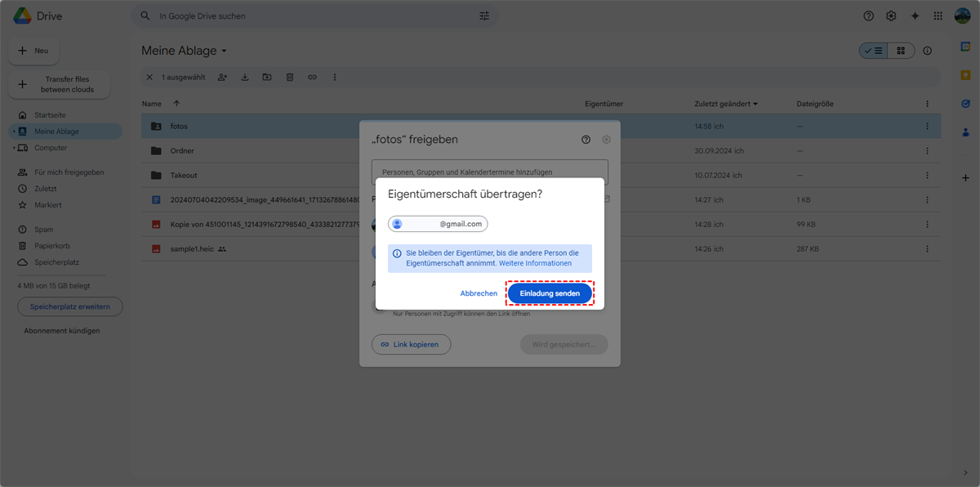Image resolution: width=980 pixels, height=487 pixels.
Task: Click the share person-add toolbar icon
Action: [222, 78]
